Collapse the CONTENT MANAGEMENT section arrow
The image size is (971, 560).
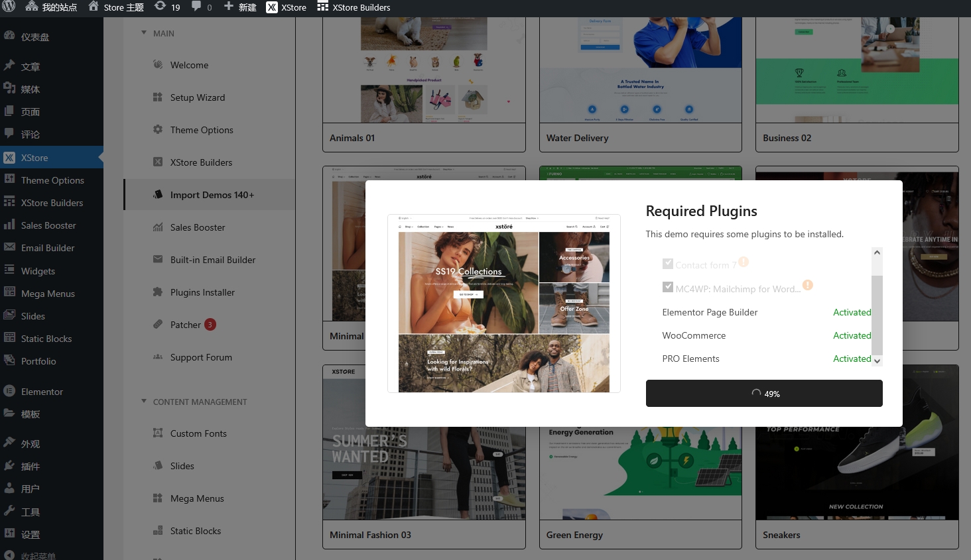[144, 401]
